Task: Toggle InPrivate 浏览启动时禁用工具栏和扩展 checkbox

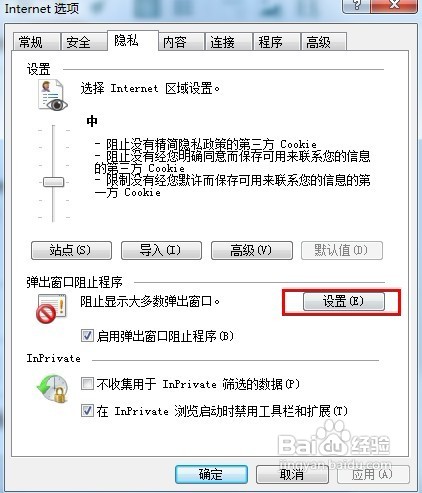Action: click(x=87, y=411)
